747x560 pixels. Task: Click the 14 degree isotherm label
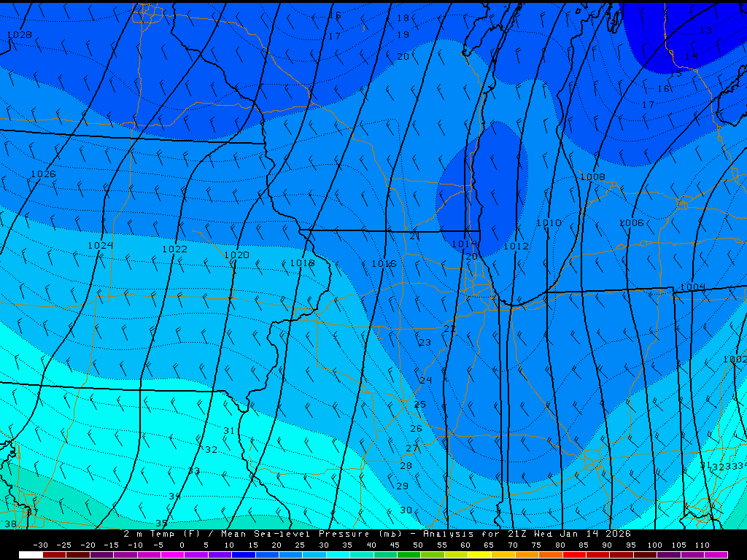coord(691,56)
